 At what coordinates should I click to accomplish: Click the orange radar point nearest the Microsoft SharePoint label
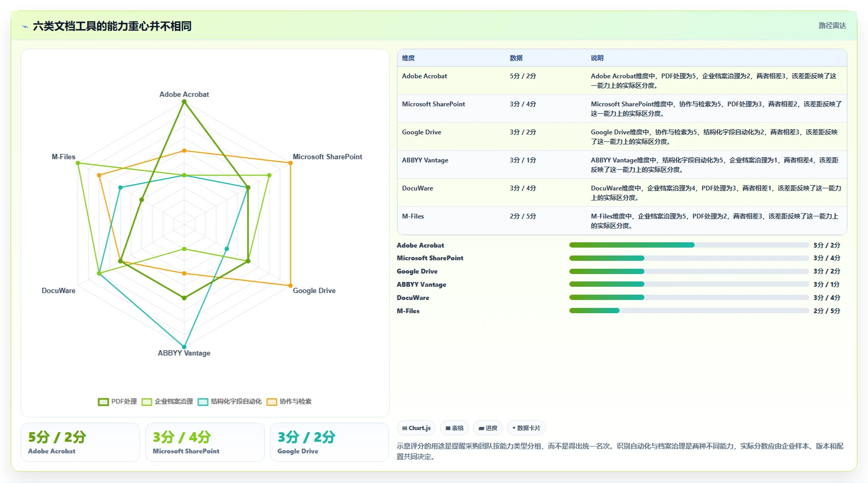pyautogui.click(x=290, y=163)
